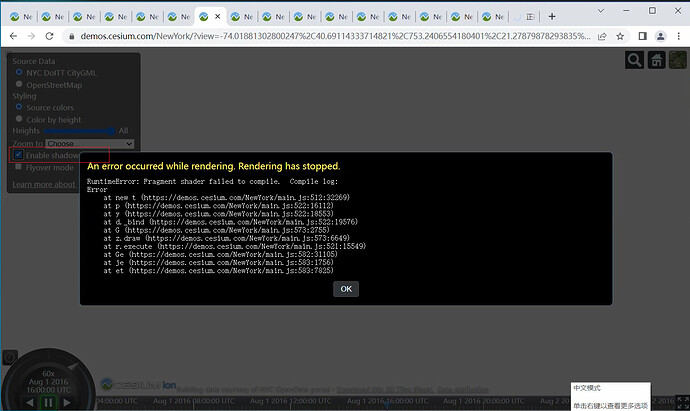Click the browser back arrow
The width and height of the screenshot is (690, 411).
click(x=14, y=36)
